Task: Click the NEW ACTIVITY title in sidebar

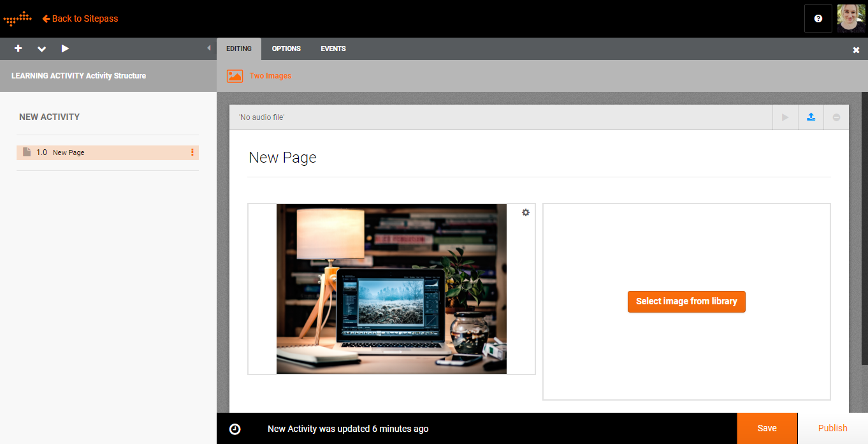Action: click(50, 117)
